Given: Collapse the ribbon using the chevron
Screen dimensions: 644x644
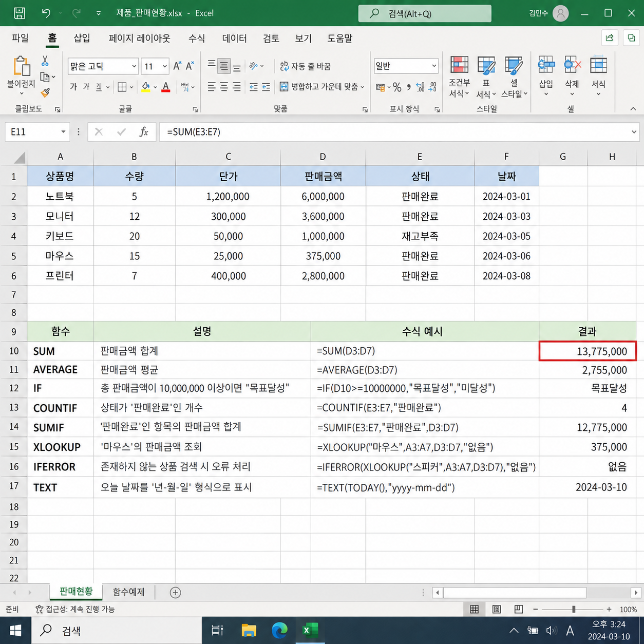Looking at the screenshot, I should [x=633, y=109].
